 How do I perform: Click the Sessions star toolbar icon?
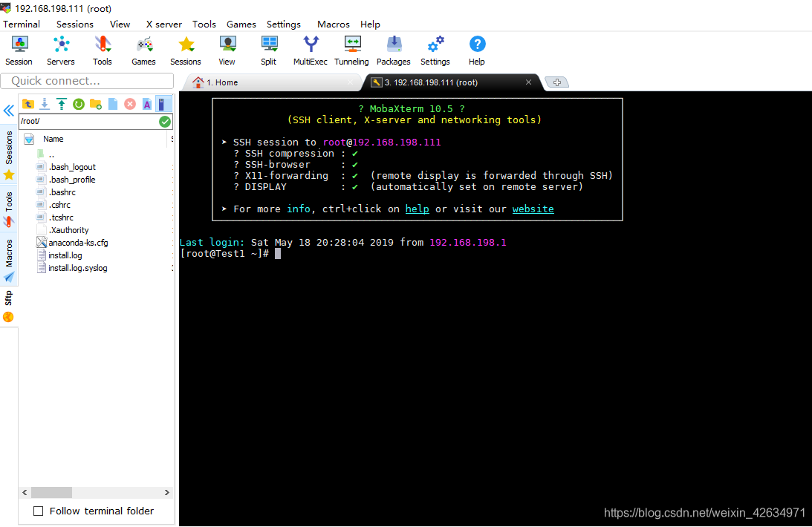tap(186, 50)
